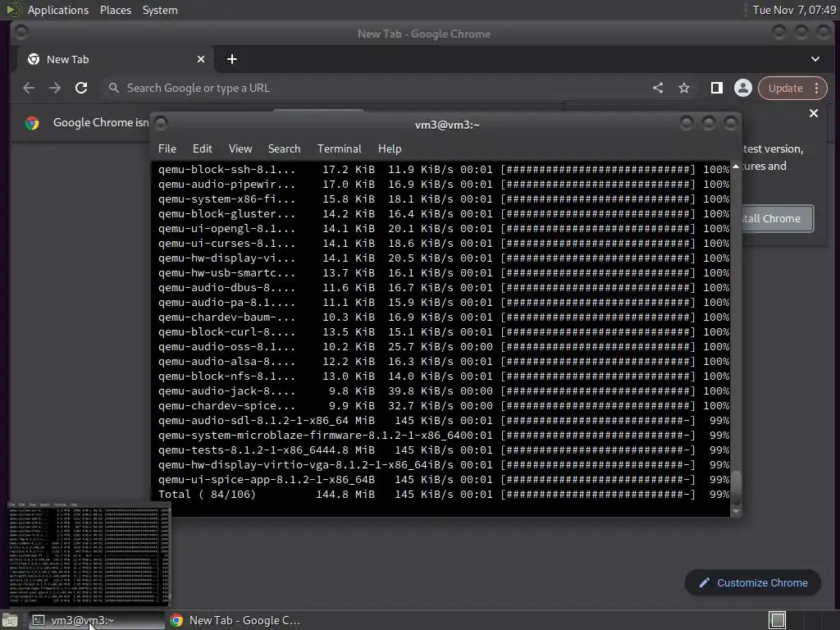The width and height of the screenshot is (840, 630).
Task: Click the qemu-chardev-spice... line
Action: click(444, 406)
